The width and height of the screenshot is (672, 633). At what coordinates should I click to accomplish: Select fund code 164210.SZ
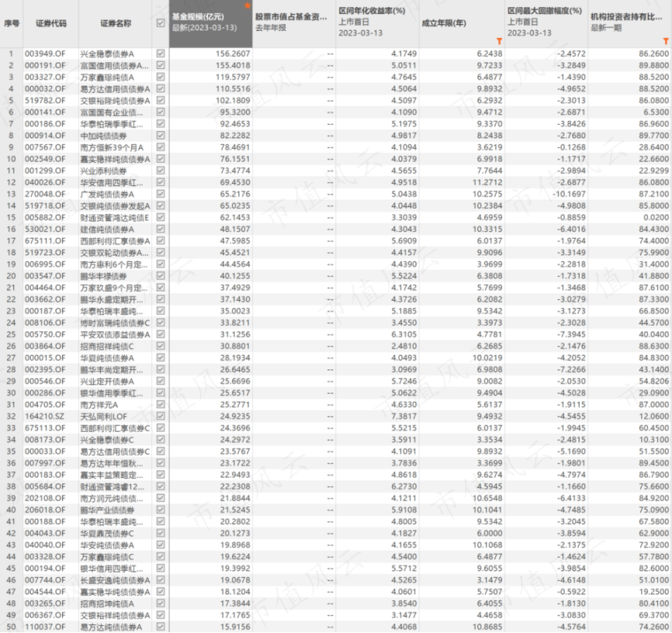click(45, 416)
